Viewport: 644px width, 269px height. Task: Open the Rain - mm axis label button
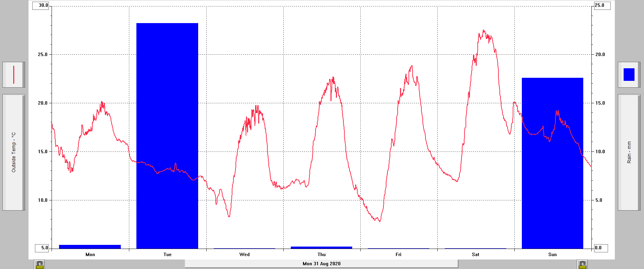(629, 152)
